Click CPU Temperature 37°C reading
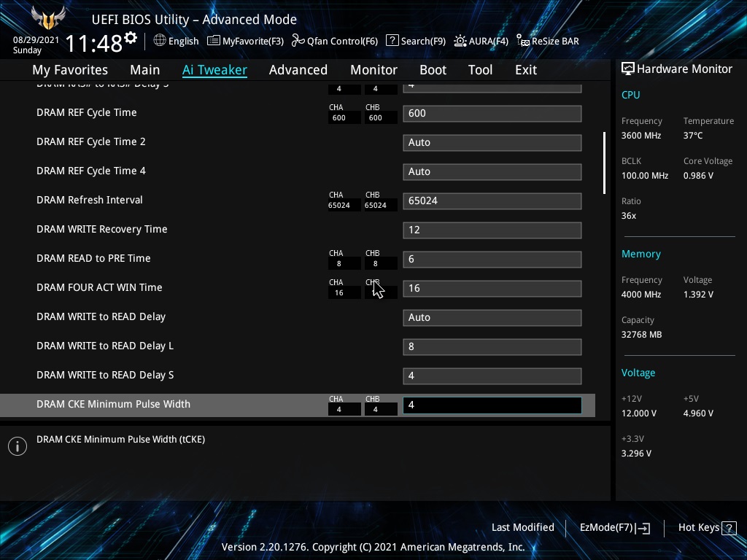747x560 pixels. coord(693,136)
